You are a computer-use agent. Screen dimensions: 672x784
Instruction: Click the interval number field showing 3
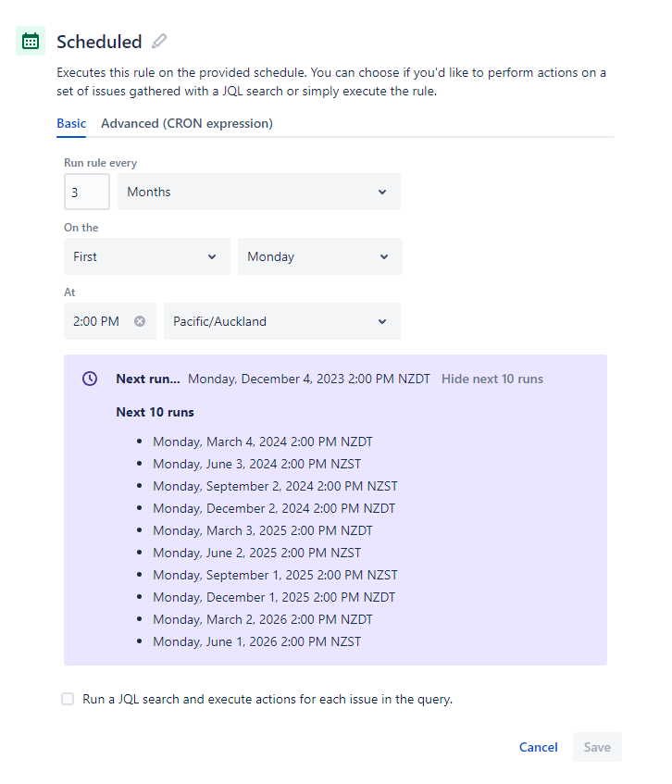coord(86,192)
